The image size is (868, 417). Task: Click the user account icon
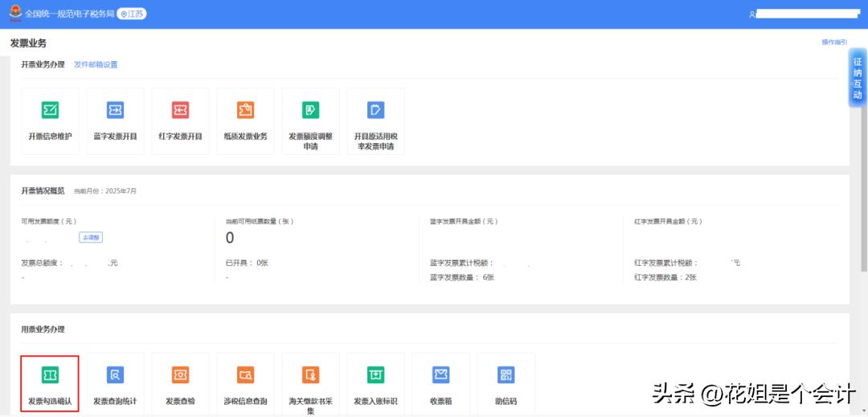click(x=751, y=14)
